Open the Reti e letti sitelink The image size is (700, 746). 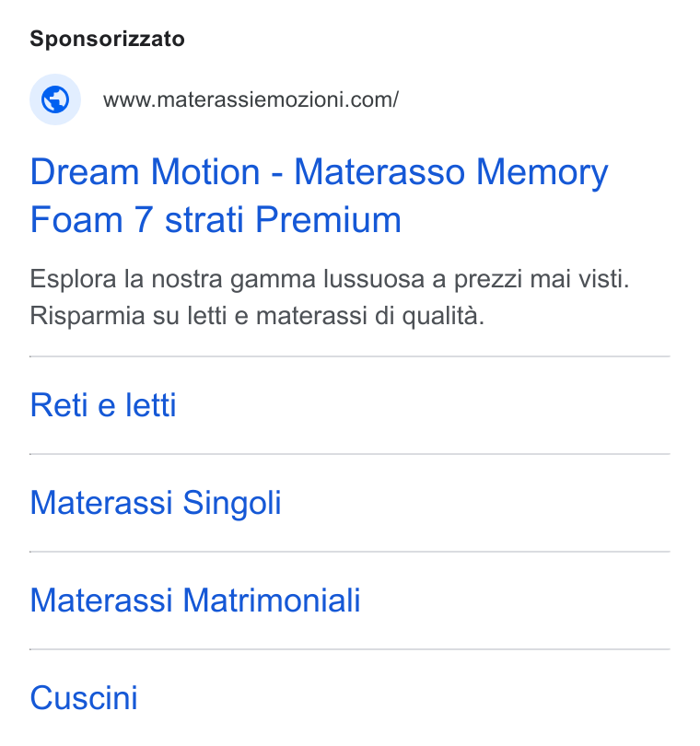(x=103, y=405)
